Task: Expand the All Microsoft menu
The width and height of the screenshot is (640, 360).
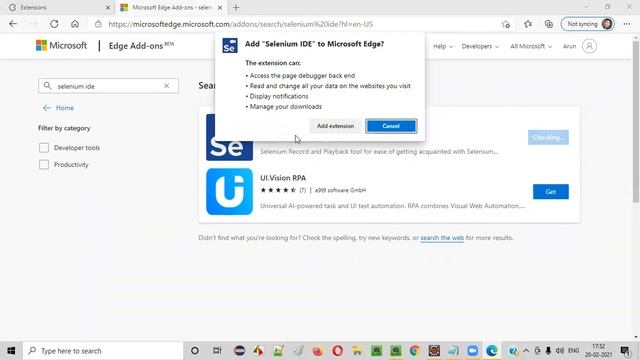Action: coord(531,46)
